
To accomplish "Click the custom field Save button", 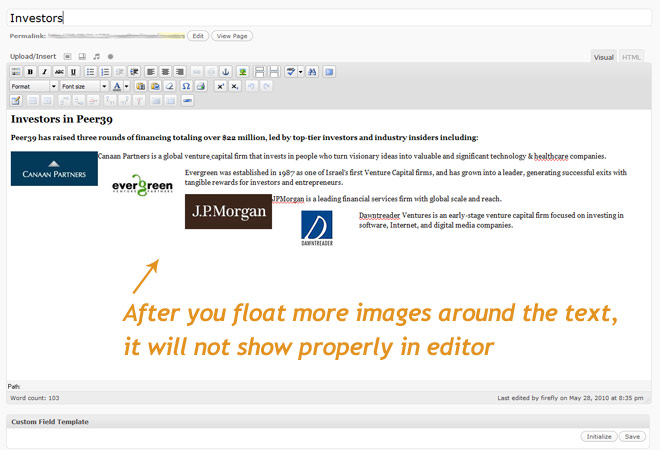I will (632, 437).
